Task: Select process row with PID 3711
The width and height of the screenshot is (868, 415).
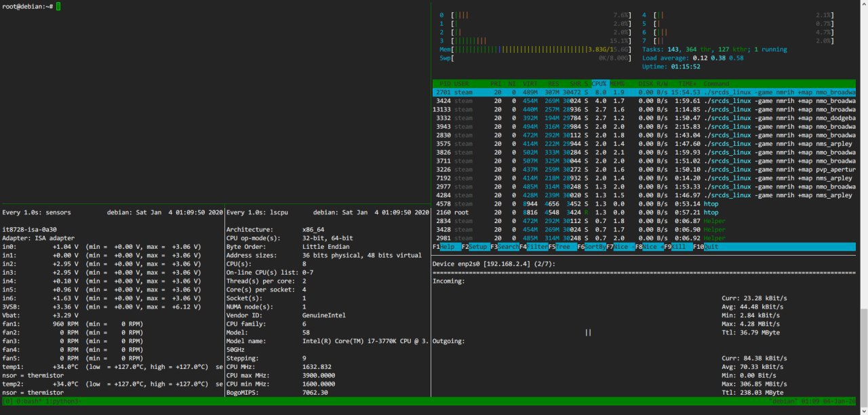Action: pos(644,161)
